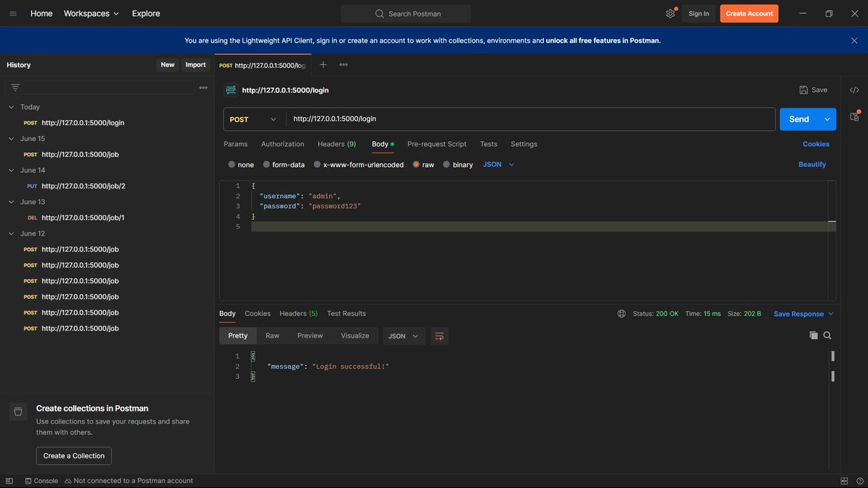This screenshot has width=868, height=488.
Task: Click the HTTP request type icon
Action: pyautogui.click(x=231, y=90)
